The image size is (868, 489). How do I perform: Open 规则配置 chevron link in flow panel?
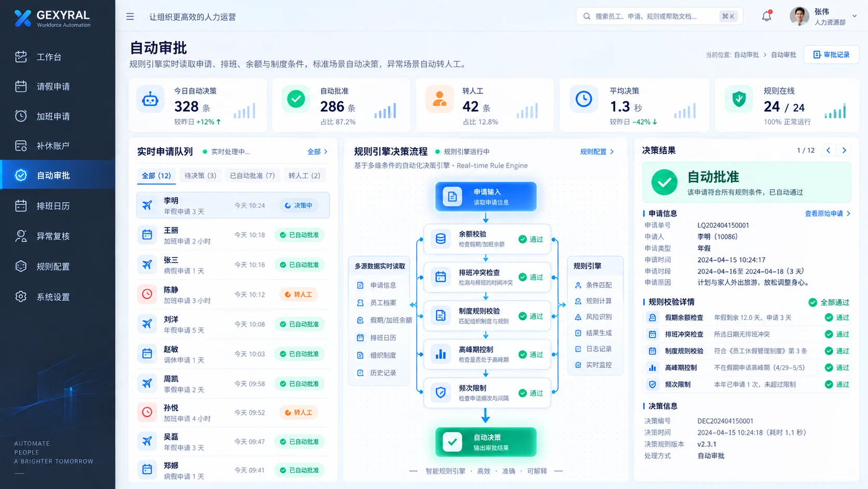click(x=597, y=152)
